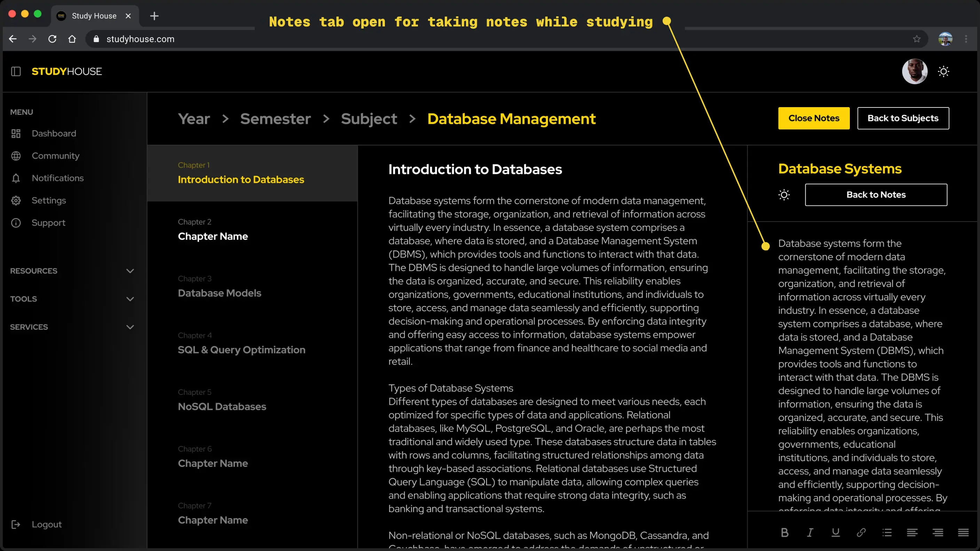The image size is (980, 551).
Task: Reload the studyhouse.com page
Action: 52,39
